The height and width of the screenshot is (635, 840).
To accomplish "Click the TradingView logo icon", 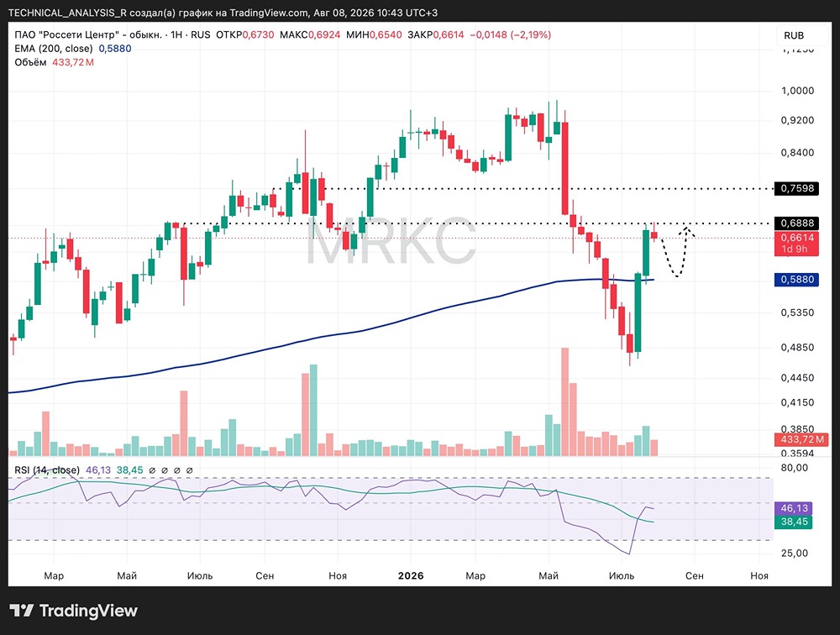I will point(22,611).
